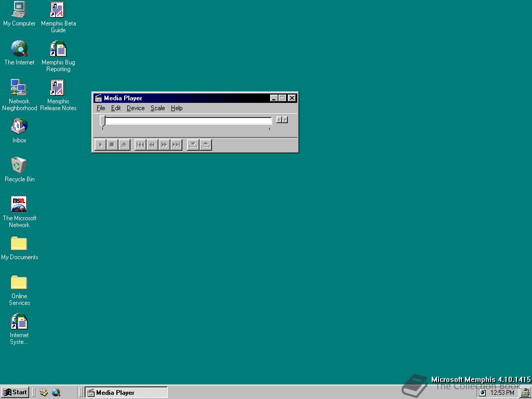Select the Memphis Bug Reporting shortcut
Image resolution: width=532 pixels, height=399 pixels.
[58, 56]
